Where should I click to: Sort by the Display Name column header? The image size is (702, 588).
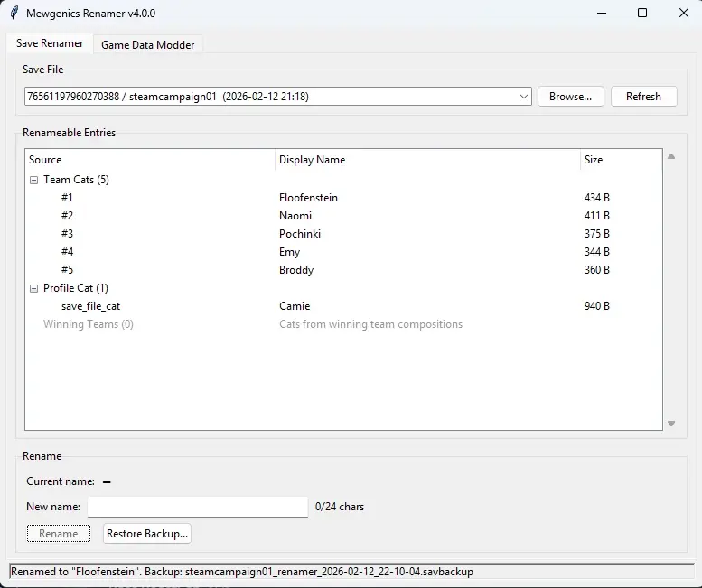312,160
